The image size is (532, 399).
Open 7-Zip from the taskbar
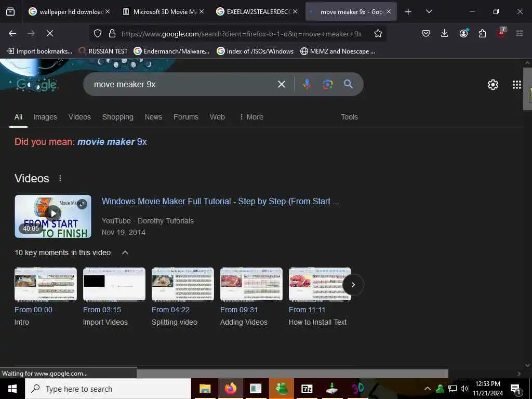307,389
